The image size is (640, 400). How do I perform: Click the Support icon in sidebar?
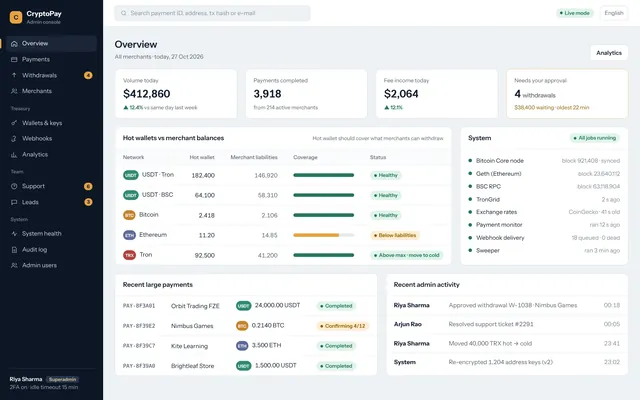[x=14, y=186]
